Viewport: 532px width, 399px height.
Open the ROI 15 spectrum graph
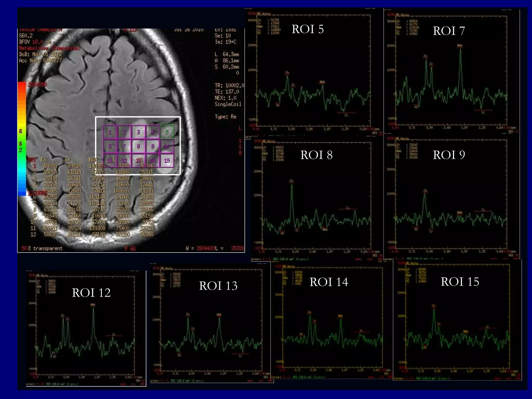pyautogui.click(x=457, y=317)
